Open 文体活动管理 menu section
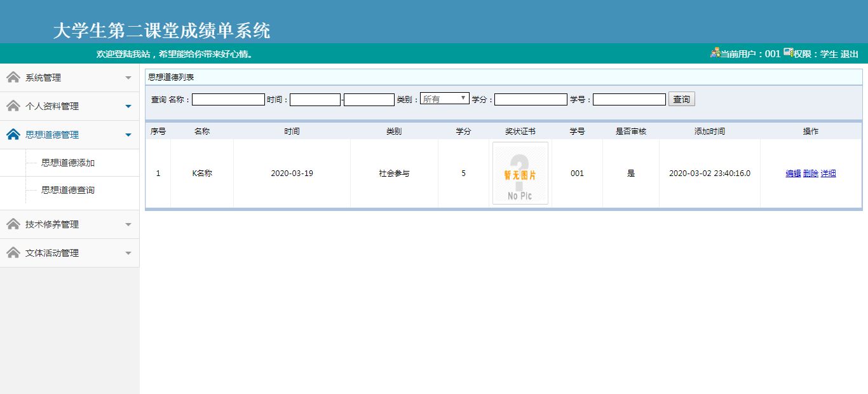Viewport: 868px width, 394px height. (x=69, y=253)
